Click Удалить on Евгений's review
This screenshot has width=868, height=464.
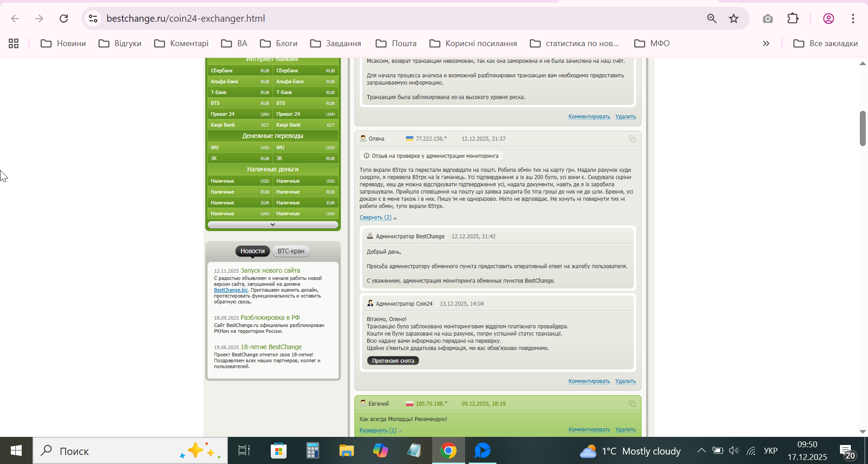[625, 430]
